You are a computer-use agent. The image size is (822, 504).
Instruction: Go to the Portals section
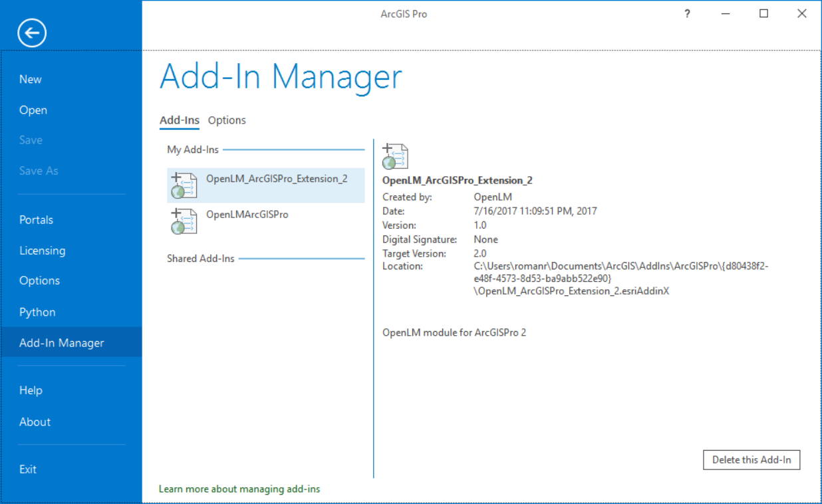coord(37,219)
